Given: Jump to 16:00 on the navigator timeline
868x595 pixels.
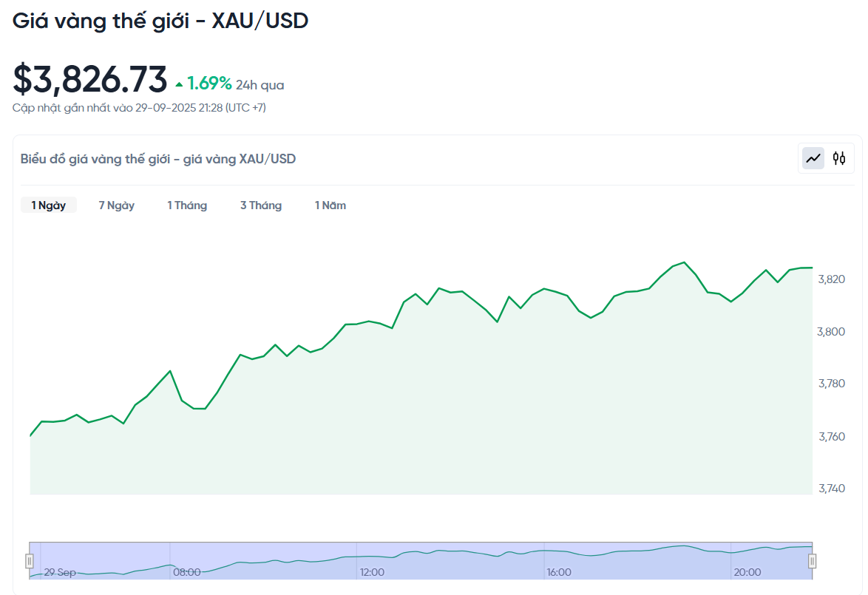Looking at the screenshot, I should [x=559, y=572].
